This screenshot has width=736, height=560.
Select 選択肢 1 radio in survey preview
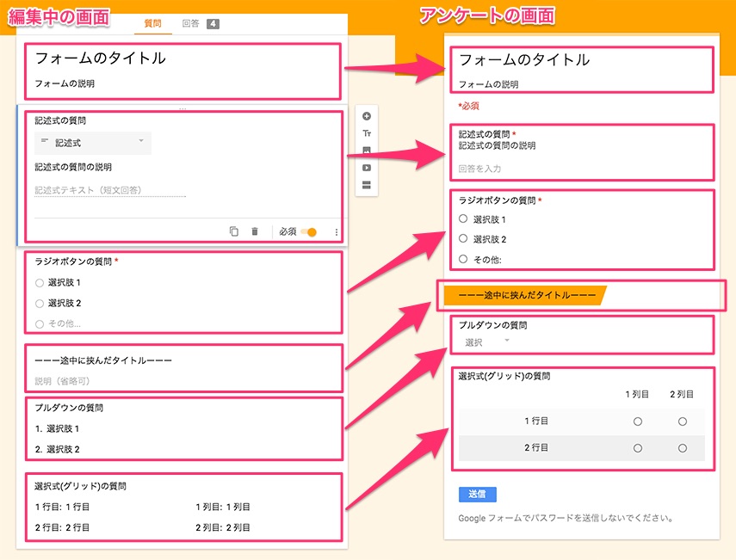click(463, 219)
